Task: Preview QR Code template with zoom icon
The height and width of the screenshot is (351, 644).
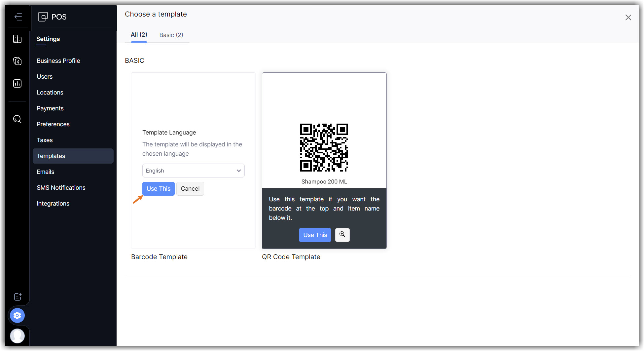Action: pyautogui.click(x=342, y=235)
